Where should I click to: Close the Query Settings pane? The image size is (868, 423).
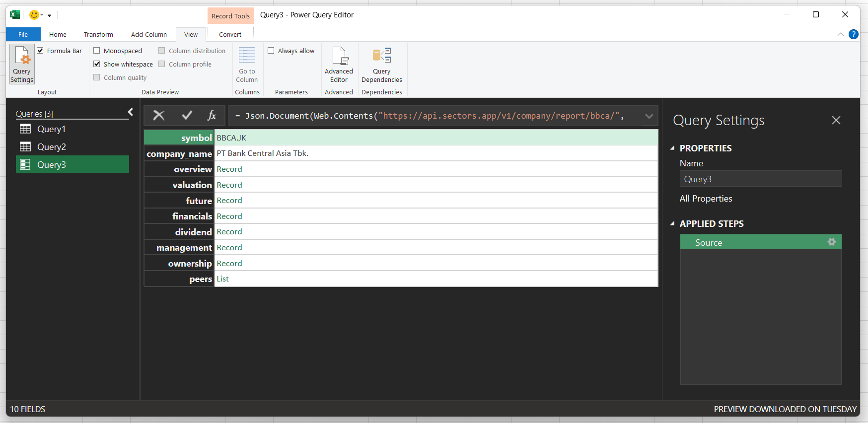tap(836, 120)
